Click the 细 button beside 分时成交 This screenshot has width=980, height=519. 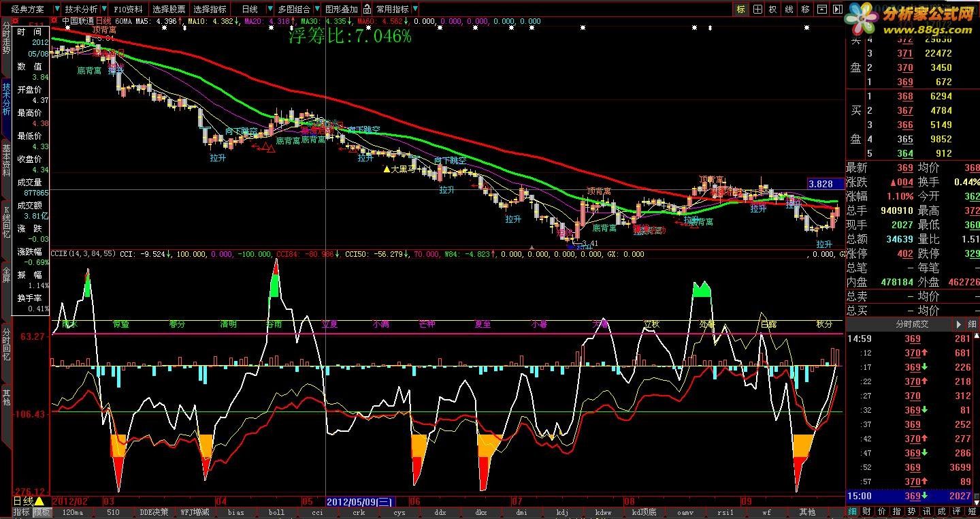[973, 324]
